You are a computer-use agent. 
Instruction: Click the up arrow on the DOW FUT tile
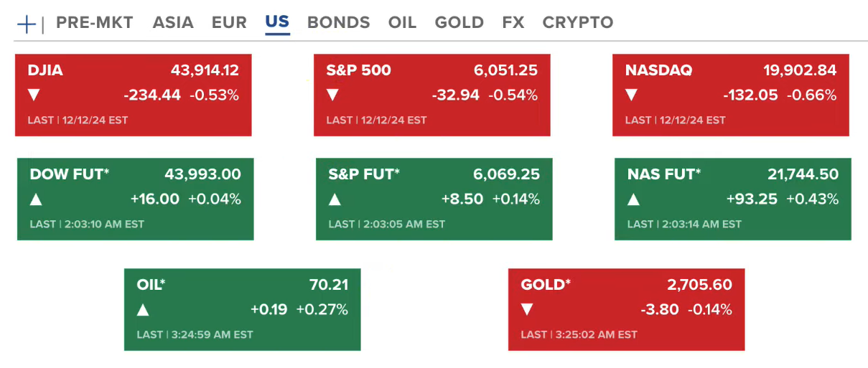click(x=36, y=199)
